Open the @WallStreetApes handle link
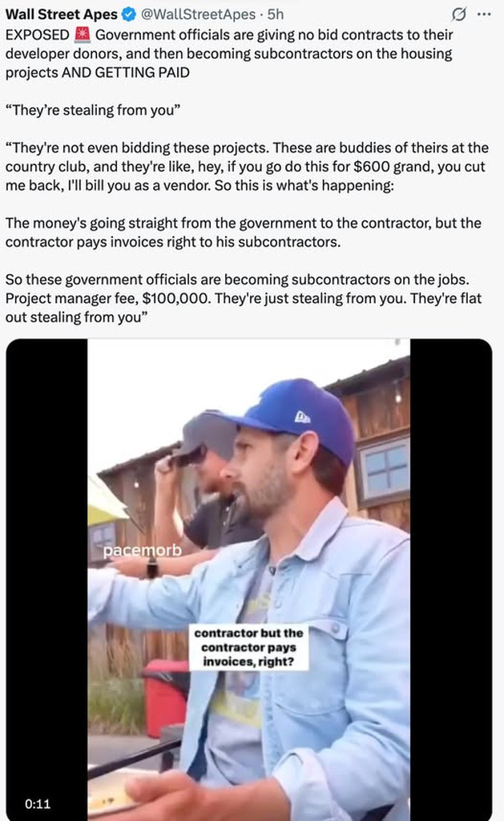Image resolution: width=504 pixels, height=821 pixels. point(198,14)
